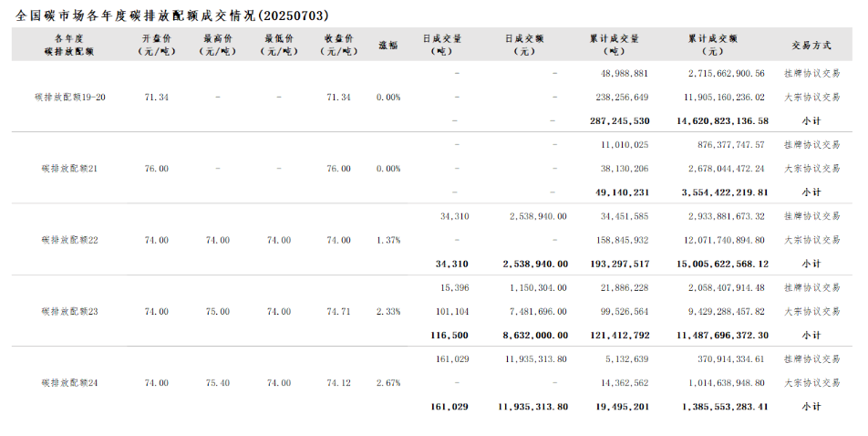Click the 1.37% price change cell
Screen dimensions: 868x436
coord(388,240)
